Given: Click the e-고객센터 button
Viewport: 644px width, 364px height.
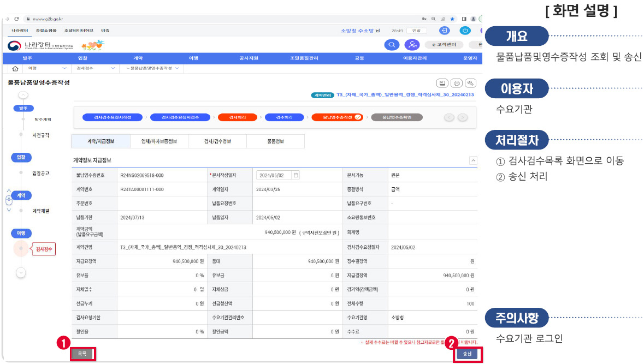Looking at the screenshot, I should point(444,45).
